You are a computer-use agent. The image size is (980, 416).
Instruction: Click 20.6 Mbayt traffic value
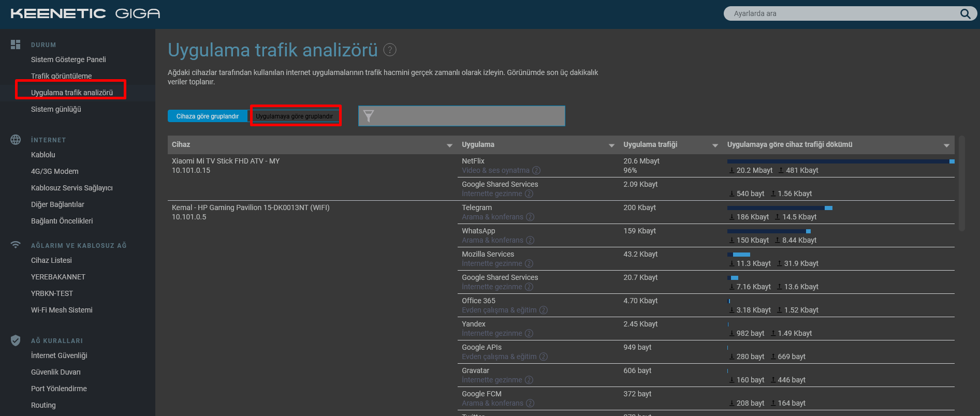point(641,161)
